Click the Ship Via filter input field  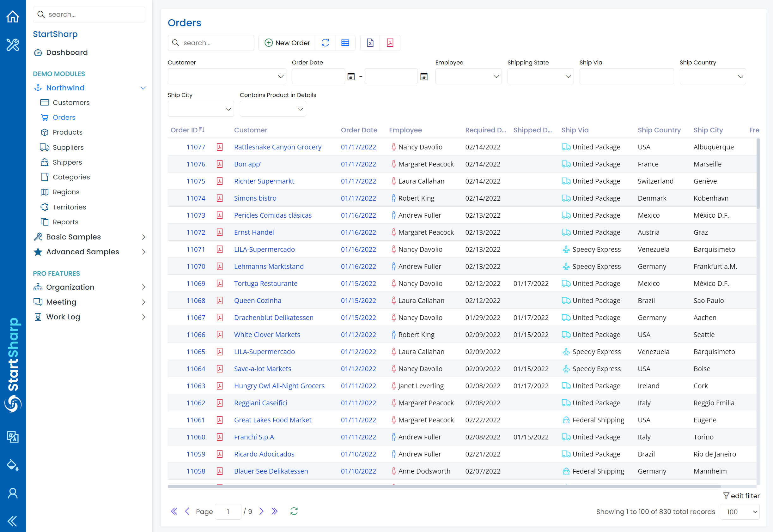[626, 77]
